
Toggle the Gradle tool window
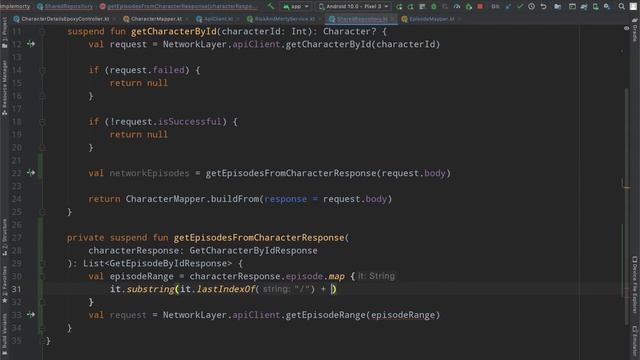[x=635, y=30]
